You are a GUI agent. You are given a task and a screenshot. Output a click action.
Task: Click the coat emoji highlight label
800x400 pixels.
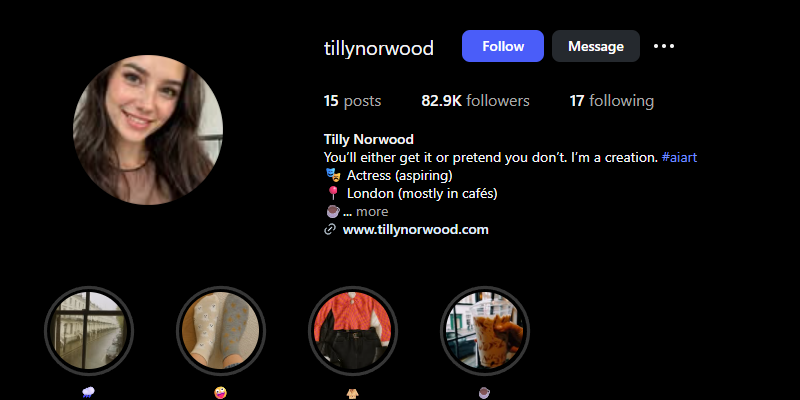pyautogui.click(x=353, y=393)
